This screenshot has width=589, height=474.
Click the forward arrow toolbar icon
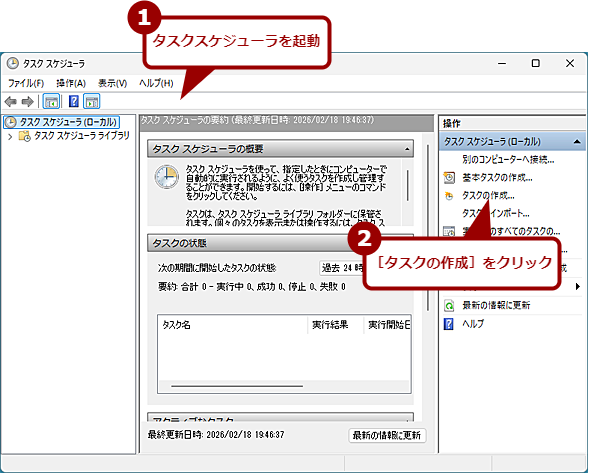[x=28, y=101]
